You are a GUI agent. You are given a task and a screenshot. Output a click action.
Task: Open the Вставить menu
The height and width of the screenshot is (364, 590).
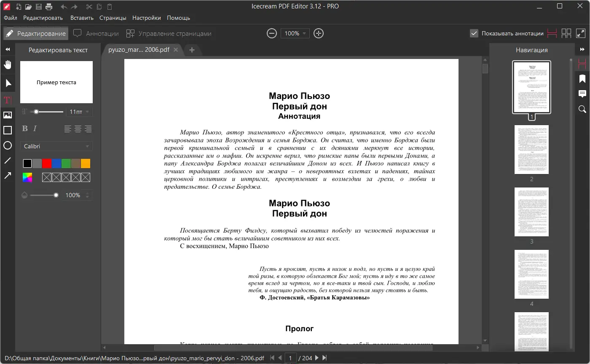[82, 18]
